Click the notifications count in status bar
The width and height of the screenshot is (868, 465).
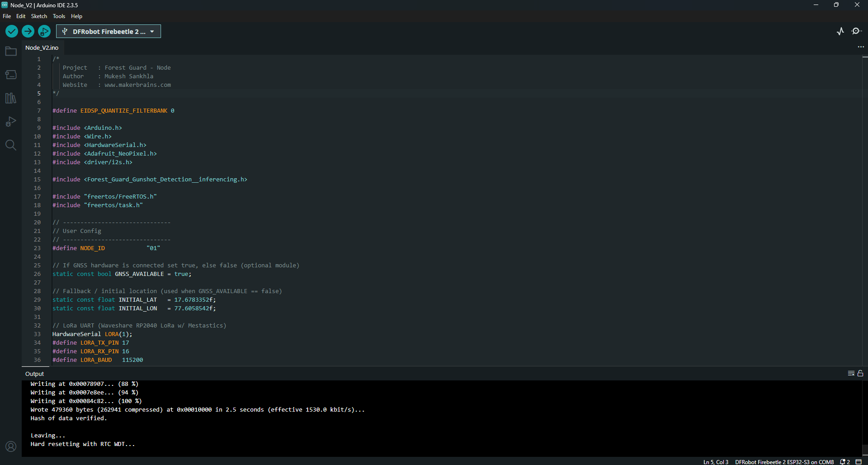(x=845, y=462)
